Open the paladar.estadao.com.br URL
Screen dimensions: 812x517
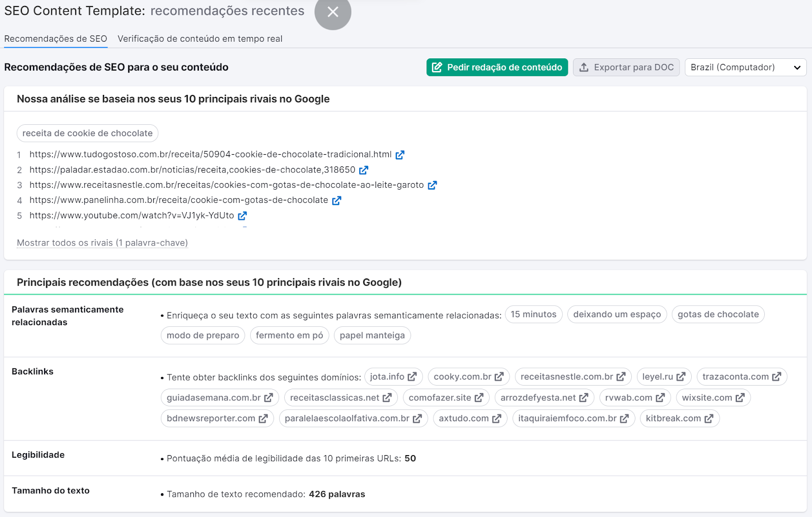coord(192,169)
